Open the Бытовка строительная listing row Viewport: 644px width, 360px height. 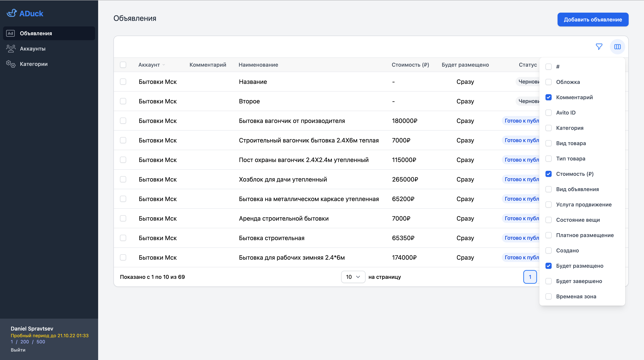tap(272, 238)
